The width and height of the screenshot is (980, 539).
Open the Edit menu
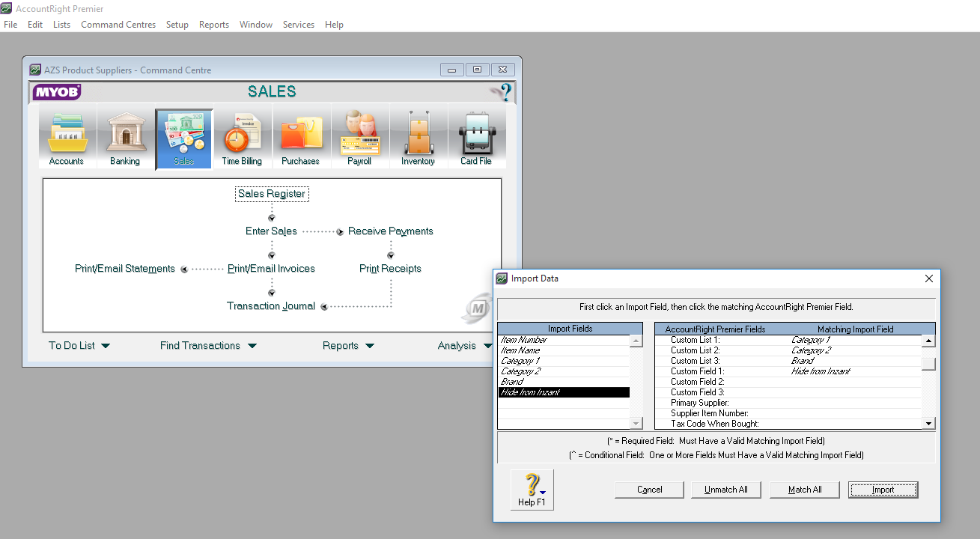pyautogui.click(x=35, y=25)
